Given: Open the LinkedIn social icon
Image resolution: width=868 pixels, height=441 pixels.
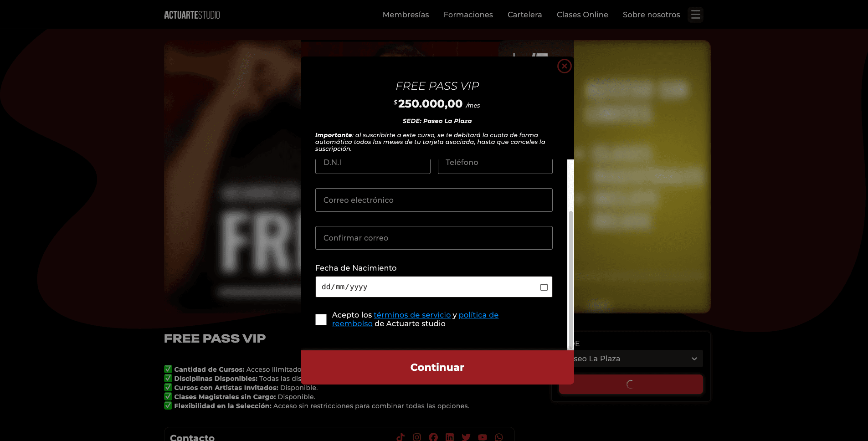Looking at the screenshot, I should point(450,437).
